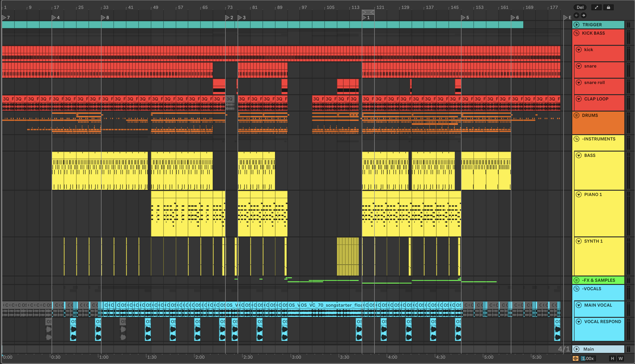The height and width of the screenshot is (364, 635).
Task: Unfold the DRUMS group track
Action: 577,115
